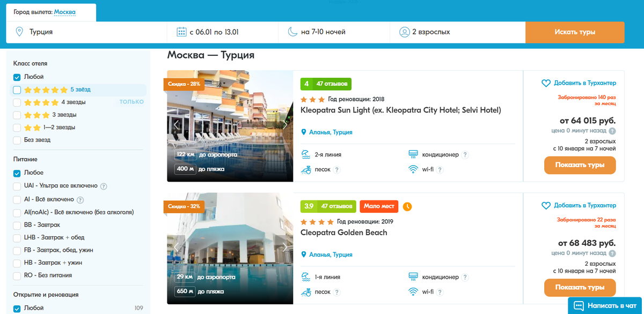
Task: Open the Cleopatra Golden Beach hotel title link
Action: [344, 233]
